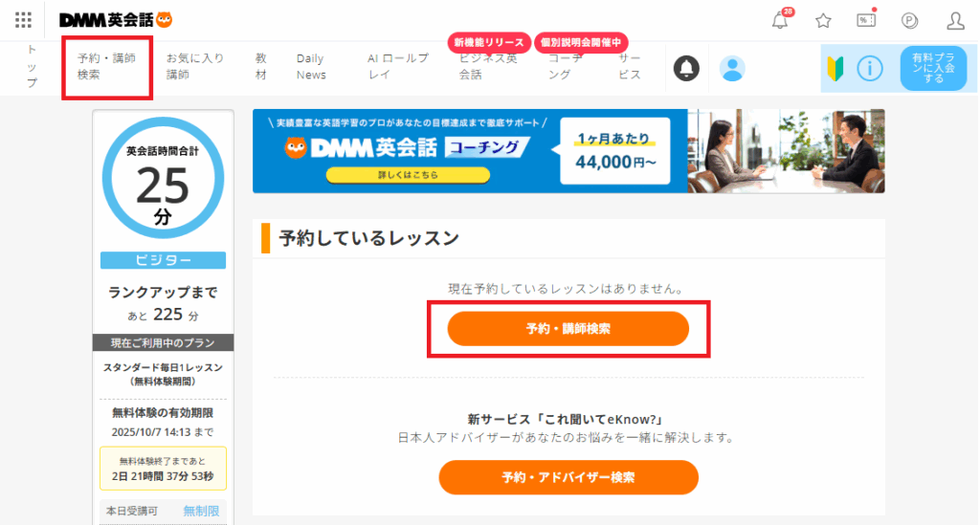The image size is (980, 525).
Task: Open the points (P) coin icon
Action: pos(909,20)
